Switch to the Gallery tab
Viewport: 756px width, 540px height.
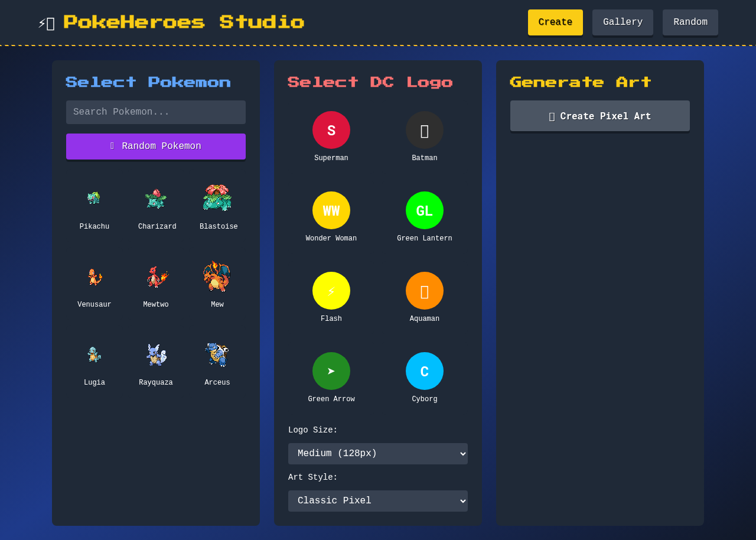coord(623,22)
